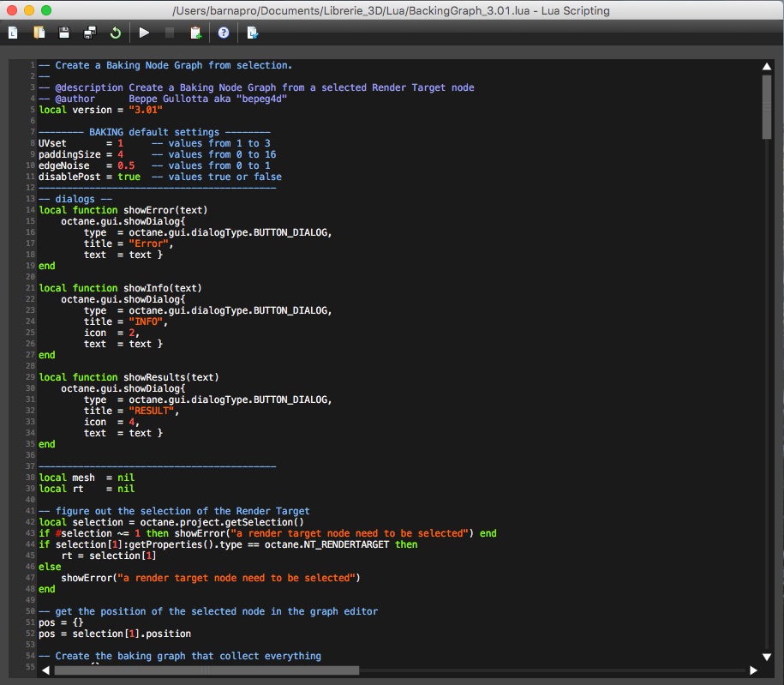Click the clipboard with plus icon
784x685 pixels.
[x=196, y=33]
